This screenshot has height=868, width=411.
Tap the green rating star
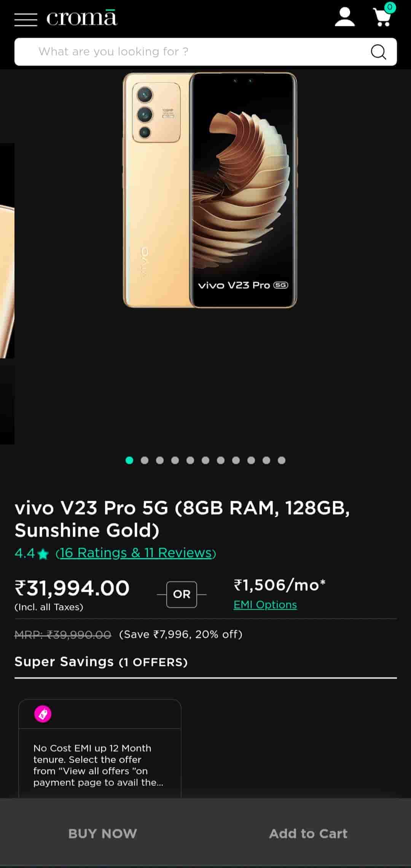click(43, 554)
